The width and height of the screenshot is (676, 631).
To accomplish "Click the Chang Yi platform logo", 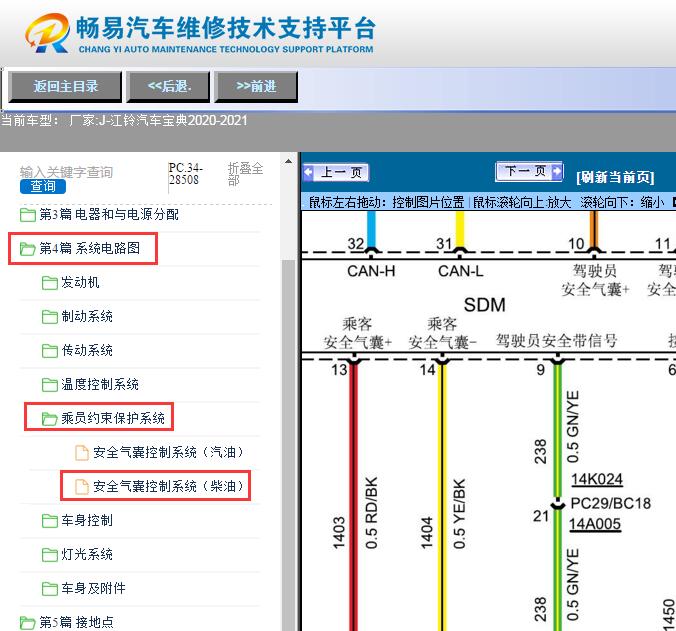I will click(48, 34).
